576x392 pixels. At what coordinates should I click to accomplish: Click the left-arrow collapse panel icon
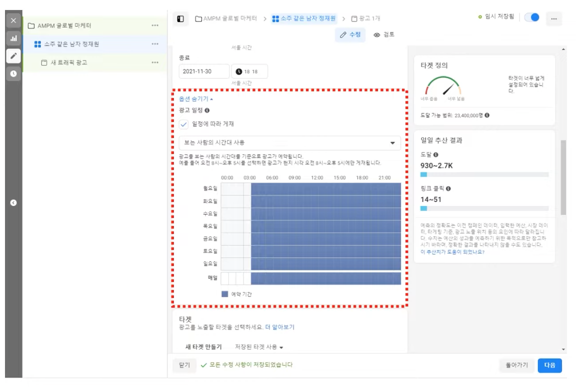coord(13,202)
